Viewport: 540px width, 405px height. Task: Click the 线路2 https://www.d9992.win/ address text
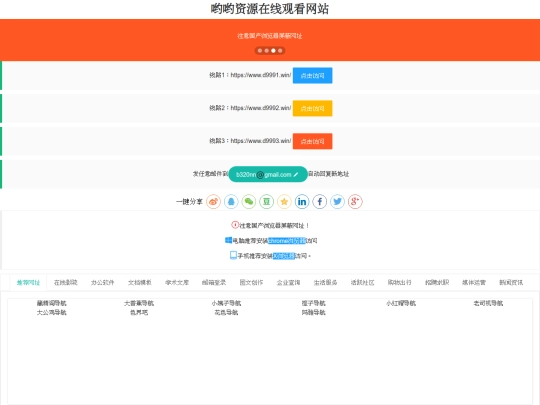(250, 108)
